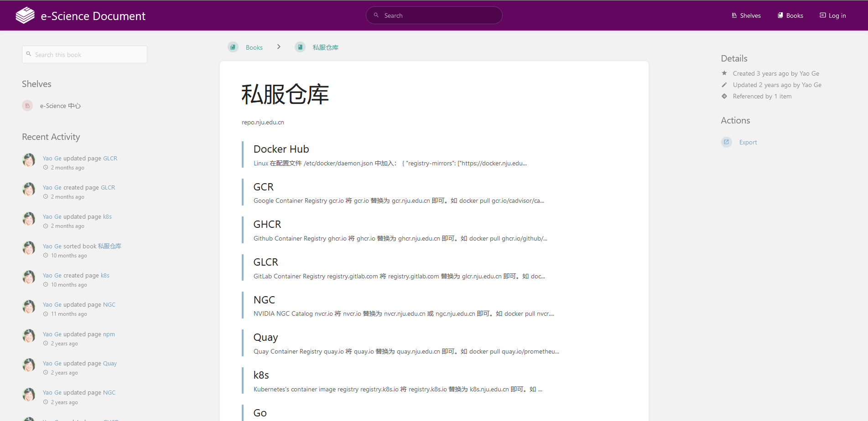
Task: Click the e-Science Document logo icon
Action: 25,15
